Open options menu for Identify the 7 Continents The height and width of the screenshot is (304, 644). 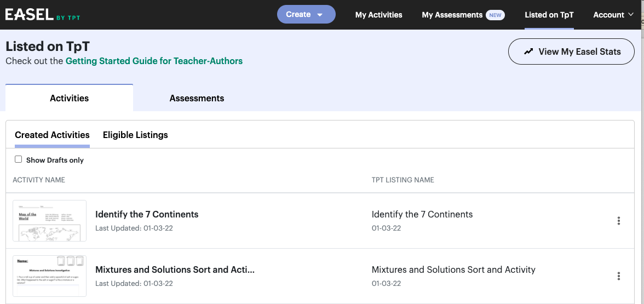pyautogui.click(x=619, y=221)
